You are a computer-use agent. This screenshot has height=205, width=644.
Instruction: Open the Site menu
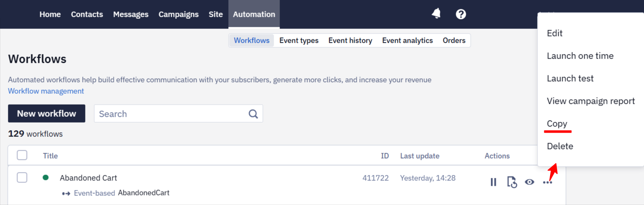click(216, 14)
